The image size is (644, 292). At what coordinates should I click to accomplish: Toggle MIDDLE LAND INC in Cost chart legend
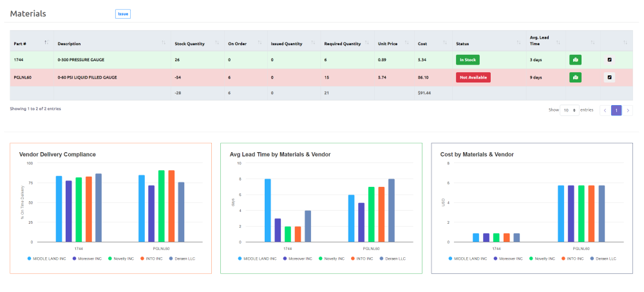point(466,258)
